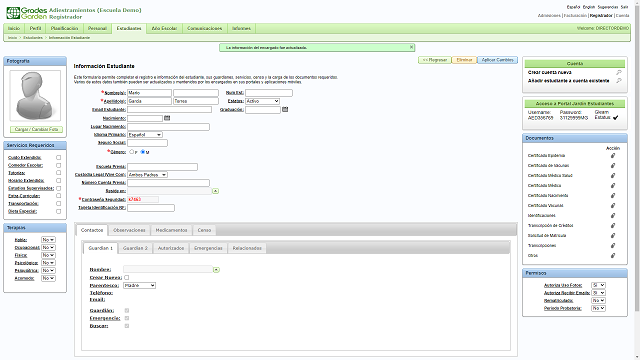Viewport: 640px width, 360px height.
Task: Open calendar picker beside Graduación field
Action: (x=285, y=109)
